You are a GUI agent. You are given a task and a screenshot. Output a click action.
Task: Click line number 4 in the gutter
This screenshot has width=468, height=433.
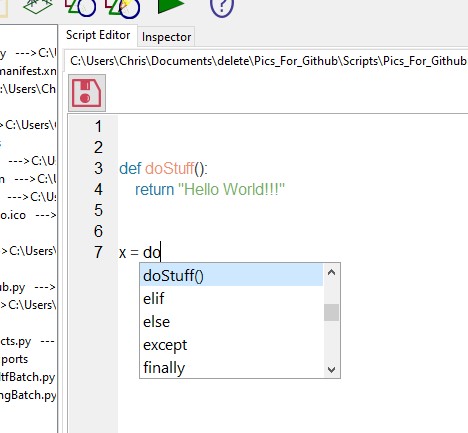[98, 190]
